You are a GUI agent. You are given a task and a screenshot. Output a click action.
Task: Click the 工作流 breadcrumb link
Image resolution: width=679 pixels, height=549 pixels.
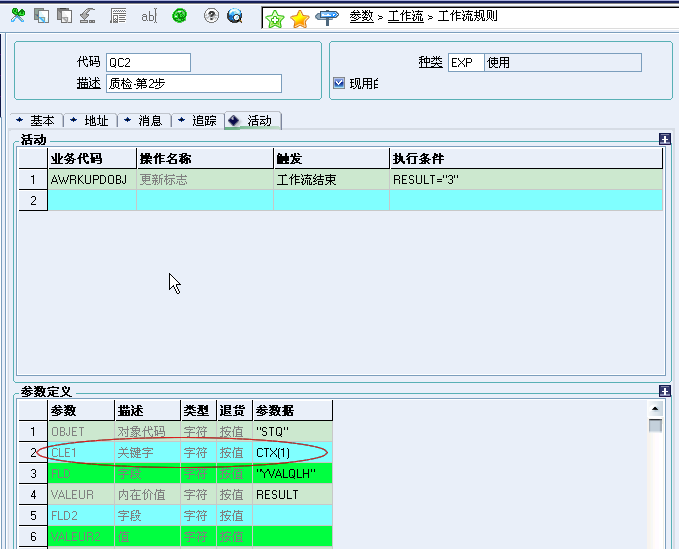coord(405,17)
